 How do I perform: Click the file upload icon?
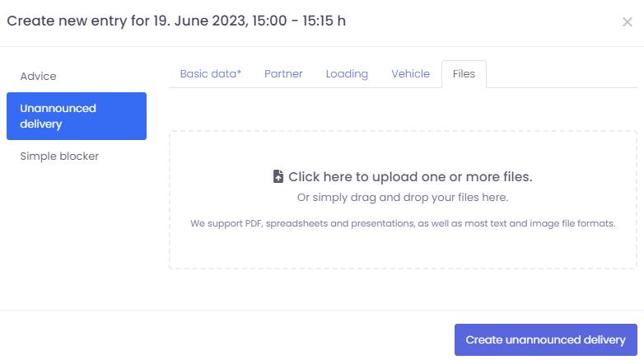[x=278, y=176]
